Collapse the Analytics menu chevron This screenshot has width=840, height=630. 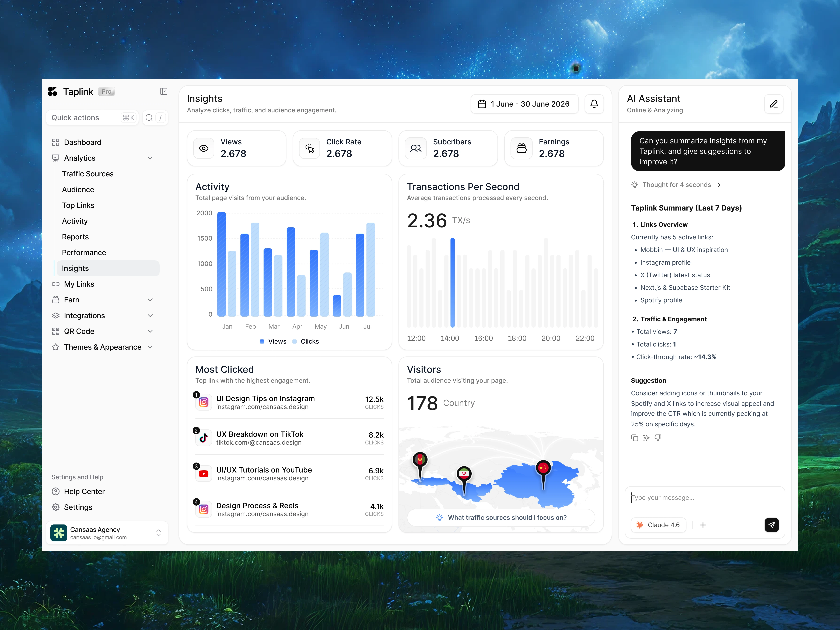point(150,158)
